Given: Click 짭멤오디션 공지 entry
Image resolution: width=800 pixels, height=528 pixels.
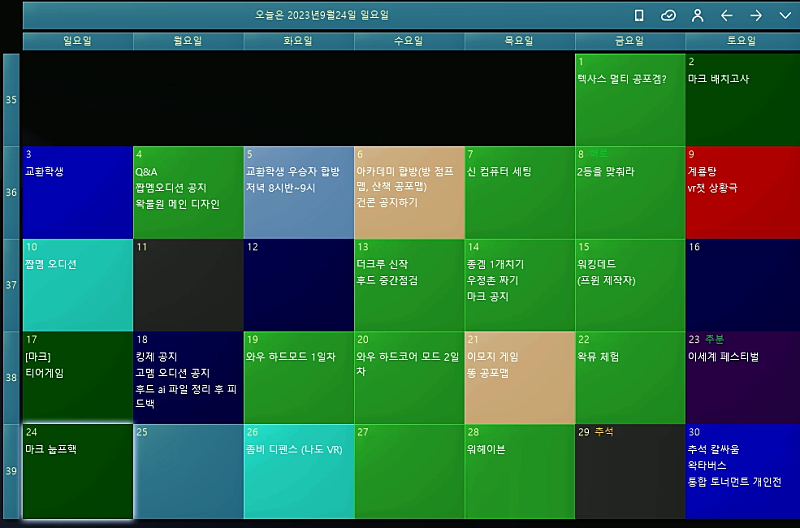Looking at the screenshot, I should point(171,188).
